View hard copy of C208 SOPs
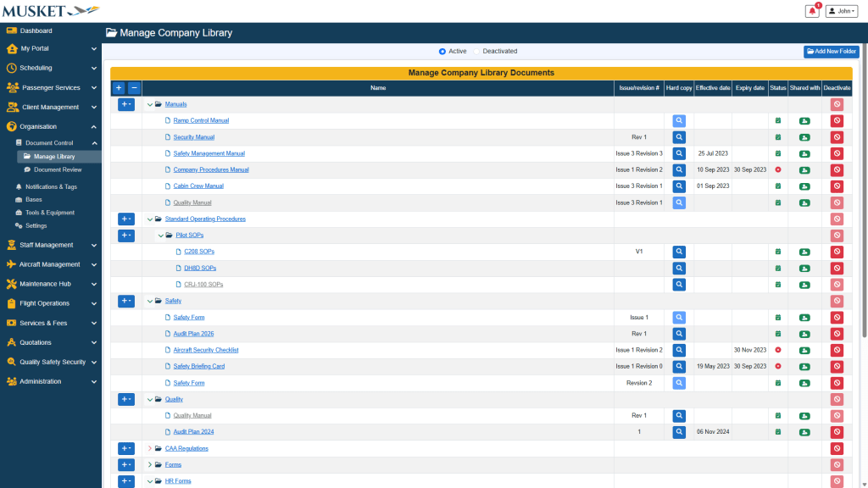 679,252
